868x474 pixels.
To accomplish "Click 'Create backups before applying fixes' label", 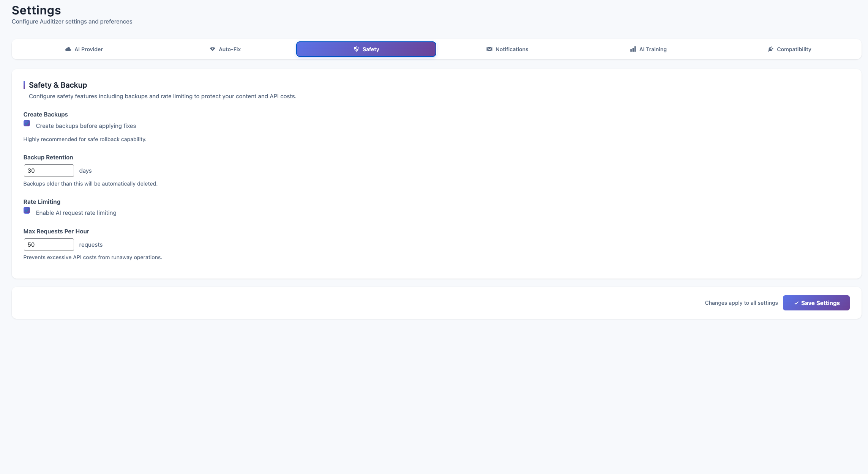I will [x=86, y=126].
